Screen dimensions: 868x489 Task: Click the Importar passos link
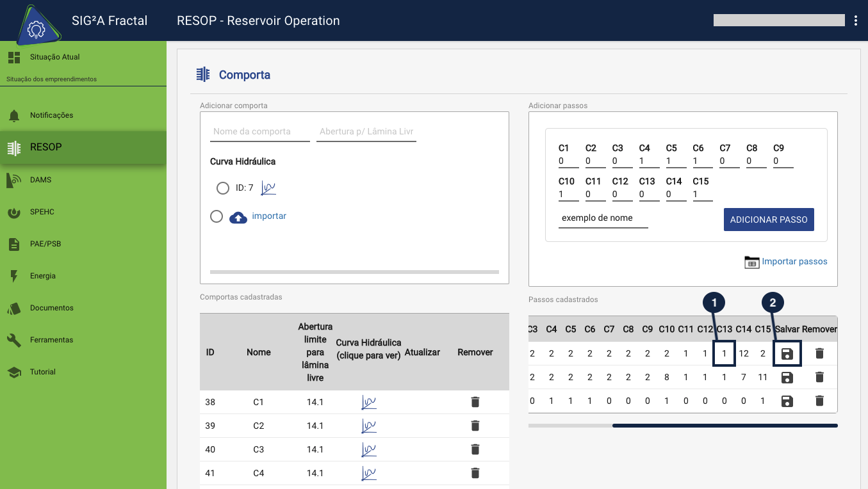pos(794,262)
